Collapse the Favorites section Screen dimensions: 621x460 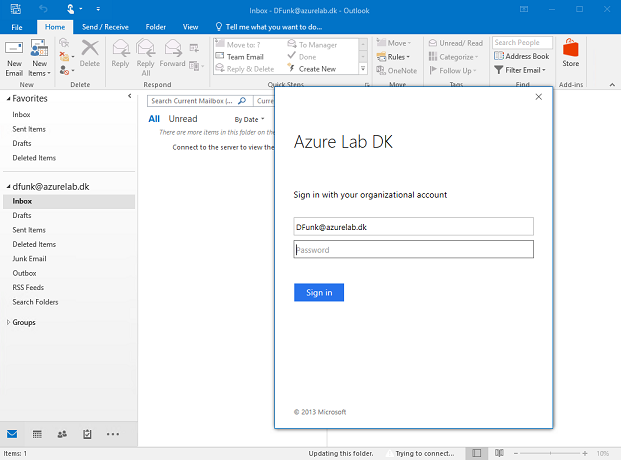(x=8, y=99)
